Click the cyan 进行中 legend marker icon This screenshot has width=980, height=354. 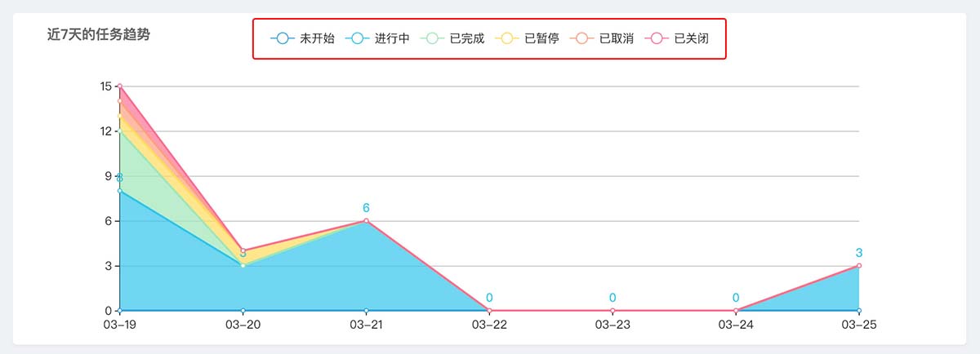[x=357, y=38]
